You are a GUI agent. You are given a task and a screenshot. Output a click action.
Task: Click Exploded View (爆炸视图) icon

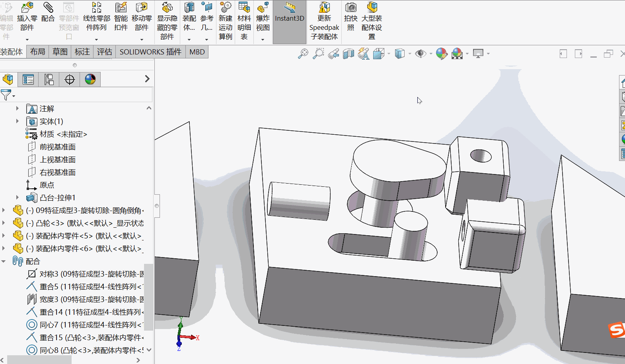(x=263, y=7)
